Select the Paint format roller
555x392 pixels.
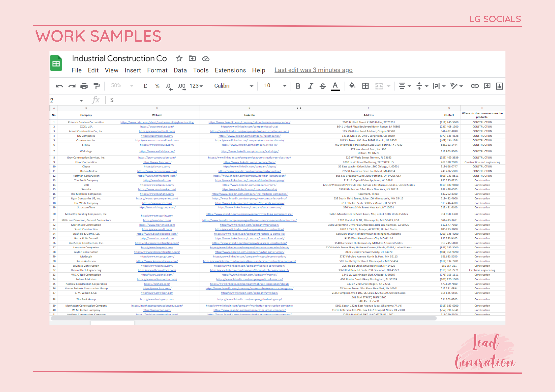pos(96,86)
